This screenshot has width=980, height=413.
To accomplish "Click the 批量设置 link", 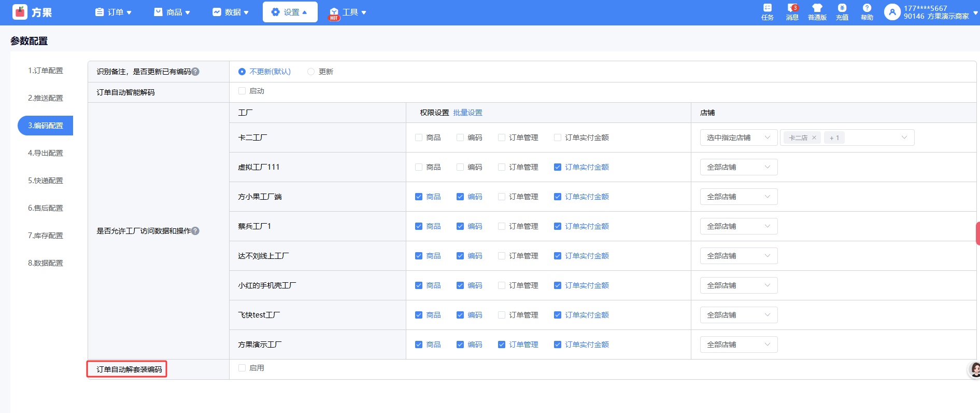I will coord(467,113).
